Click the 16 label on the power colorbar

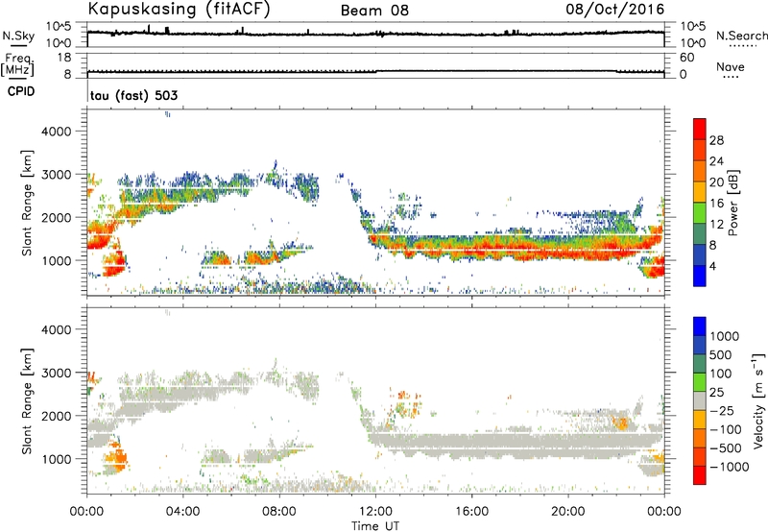point(716,204)
